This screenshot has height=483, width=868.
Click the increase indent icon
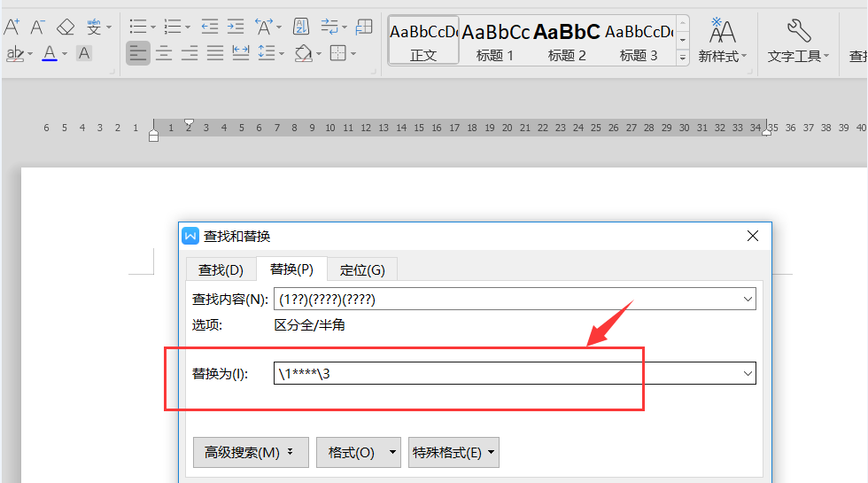pyautogui.click(x=236, y=27)
